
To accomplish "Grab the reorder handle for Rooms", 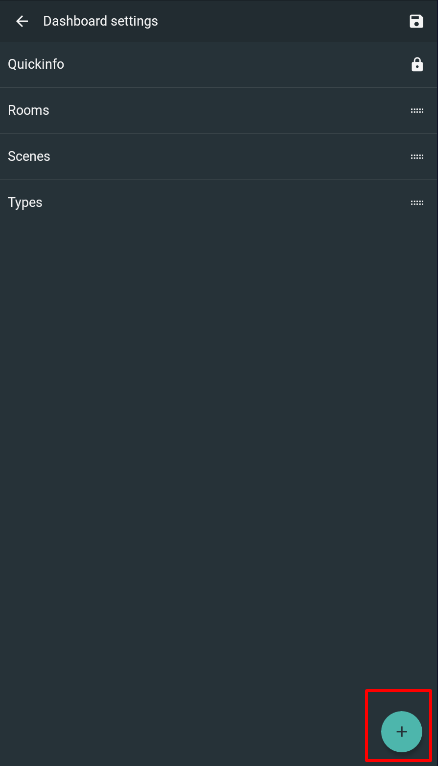I will point(417,110).
